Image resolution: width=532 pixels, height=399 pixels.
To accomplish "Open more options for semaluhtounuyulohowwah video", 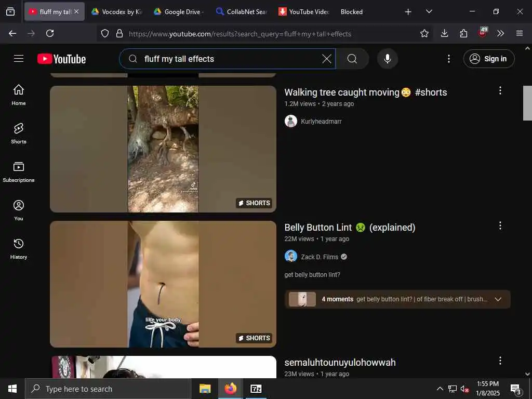I will click(x=500, y=361).
